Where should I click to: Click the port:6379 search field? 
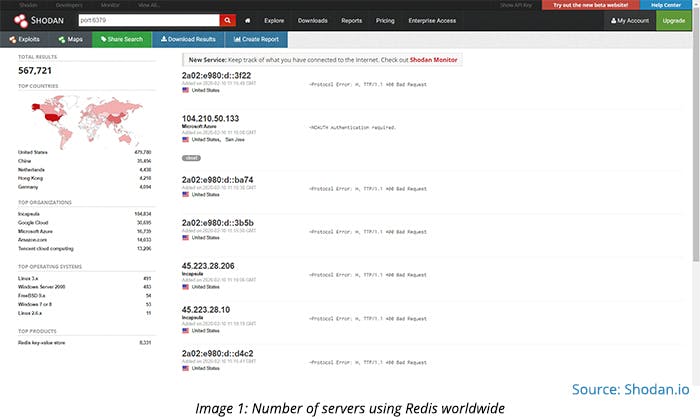[149, 20]
